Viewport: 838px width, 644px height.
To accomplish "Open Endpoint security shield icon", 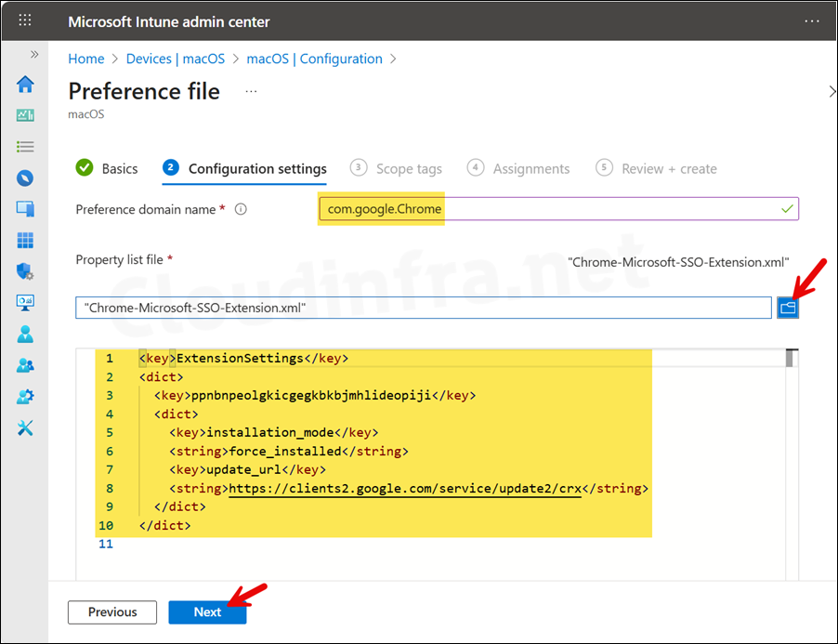I will (x=25, y=271).
